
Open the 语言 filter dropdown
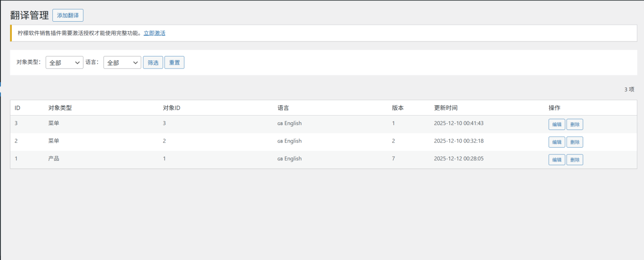tap(122, 63)
